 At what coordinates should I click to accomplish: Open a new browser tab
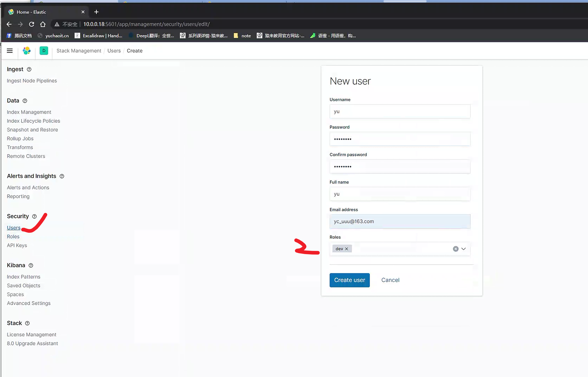[x=96, y=12]
